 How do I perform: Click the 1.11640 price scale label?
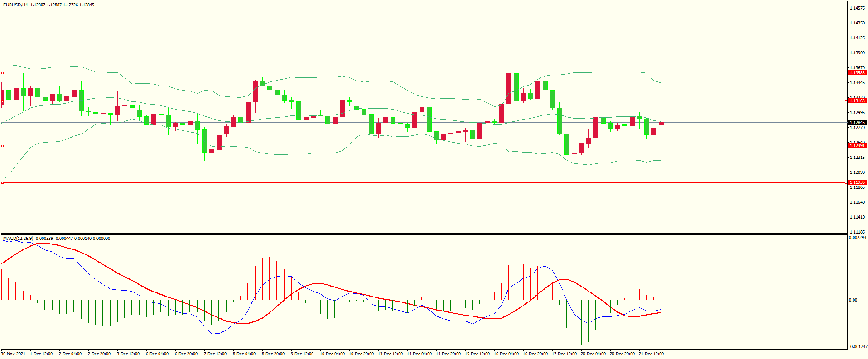coord(857,202)
